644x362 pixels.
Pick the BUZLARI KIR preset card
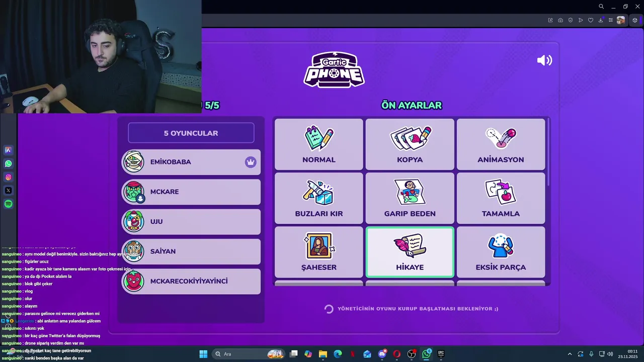[x=318, y=198]
